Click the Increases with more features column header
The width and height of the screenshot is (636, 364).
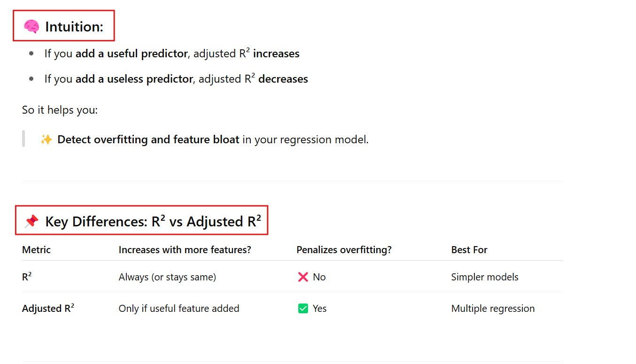pos(185,250)
